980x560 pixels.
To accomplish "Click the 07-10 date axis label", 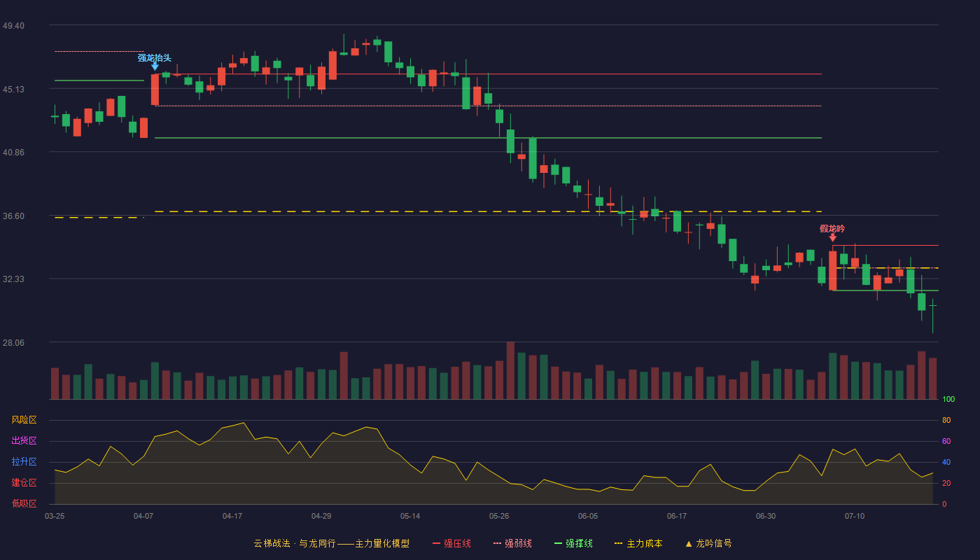I will coord(855,516).
